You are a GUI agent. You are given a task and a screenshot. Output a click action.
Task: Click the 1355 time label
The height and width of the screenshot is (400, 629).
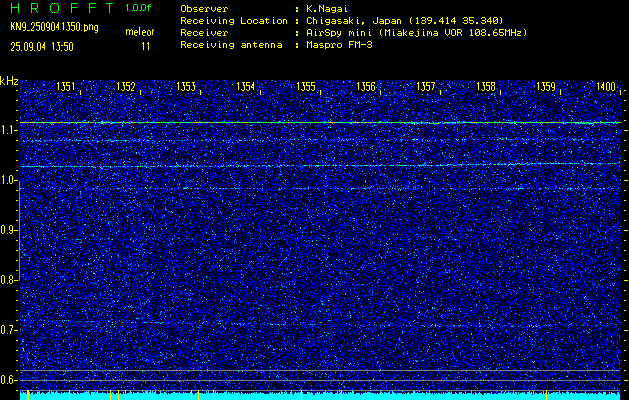pos(306,87)
